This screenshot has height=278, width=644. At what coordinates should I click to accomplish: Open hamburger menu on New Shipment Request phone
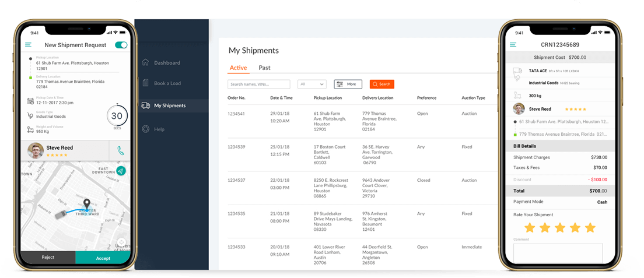coord(28,45)
